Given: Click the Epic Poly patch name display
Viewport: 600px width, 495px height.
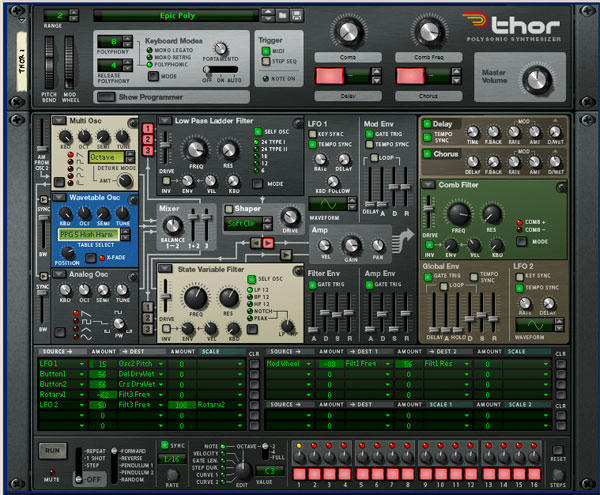Looking at the screenshot, I should tap(176, 16).
